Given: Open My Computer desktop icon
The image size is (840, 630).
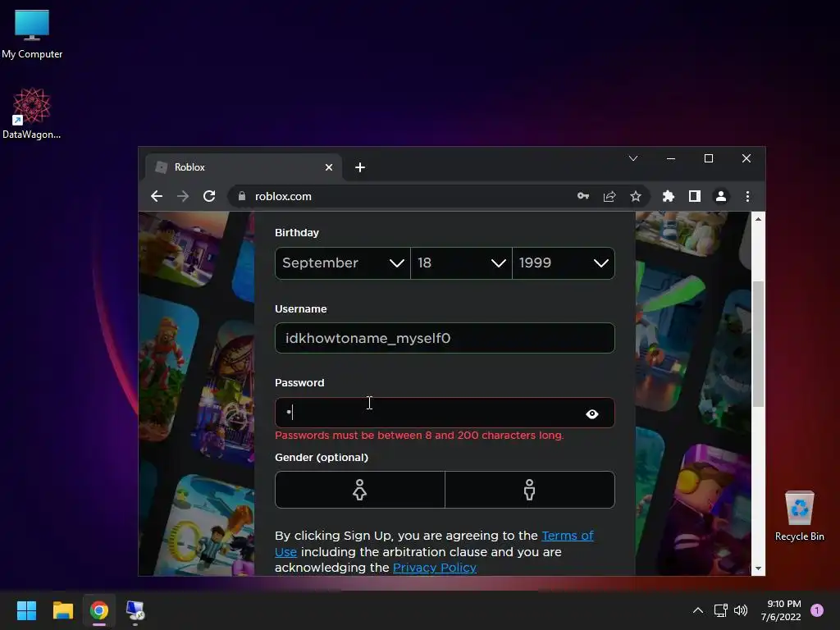Looking at the screenshot, I should click(32, 34).
